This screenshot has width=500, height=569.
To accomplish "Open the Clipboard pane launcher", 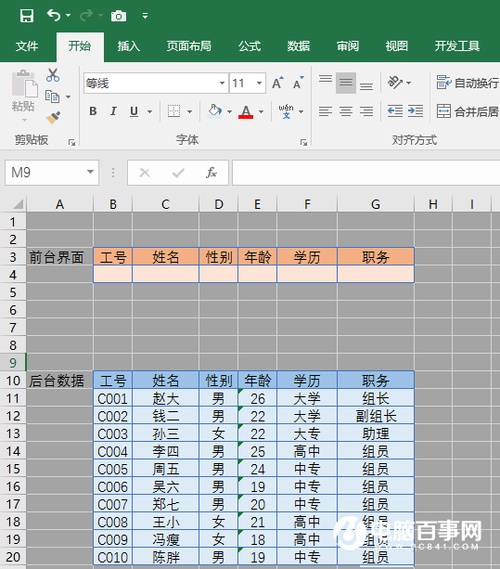I will pos(71,143).
